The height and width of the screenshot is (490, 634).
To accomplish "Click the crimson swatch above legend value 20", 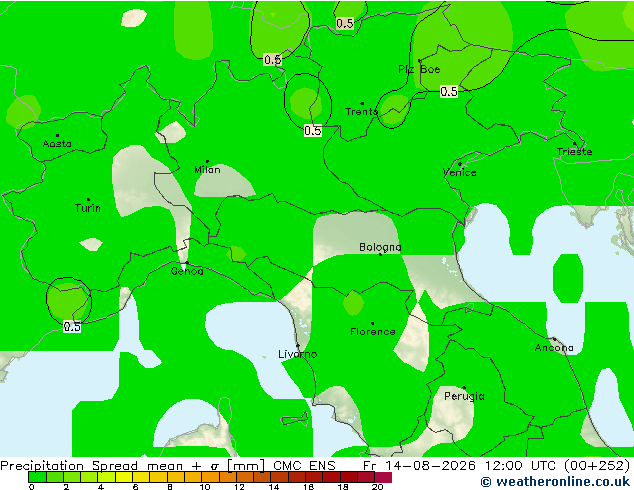I will click(x=383, y=477).
